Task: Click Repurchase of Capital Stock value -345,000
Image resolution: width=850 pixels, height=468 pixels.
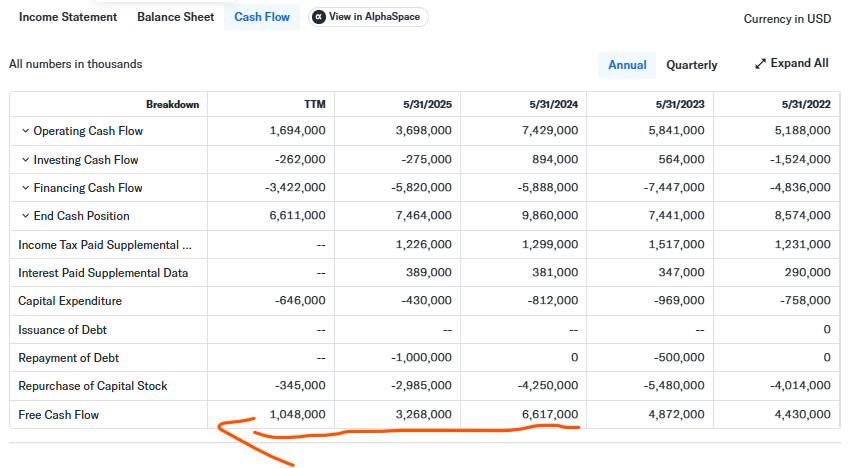Action: [300, 386]
